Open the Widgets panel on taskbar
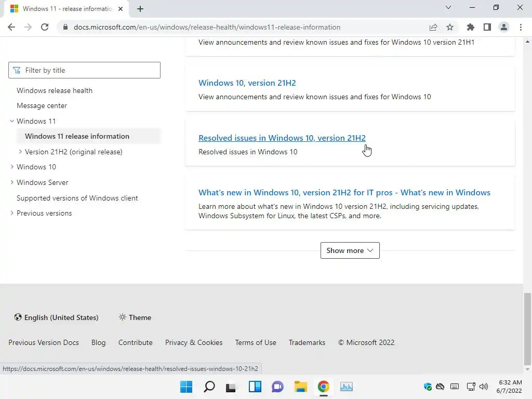 pos(255,387)
